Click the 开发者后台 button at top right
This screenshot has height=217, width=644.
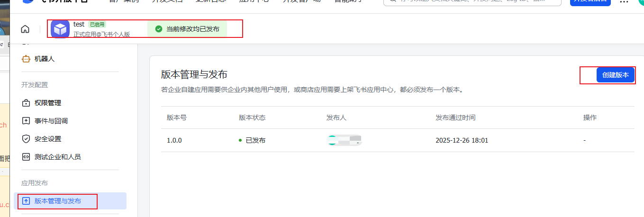(x=590, y=1)
